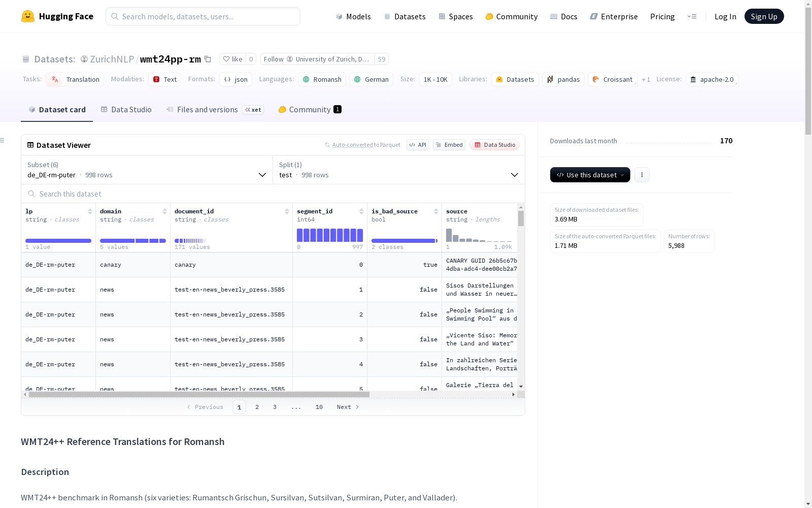Open Enterprise in top navigation
Image resolution: width=812 pixels, height=508 pixels.
click(x=614, y=16)
